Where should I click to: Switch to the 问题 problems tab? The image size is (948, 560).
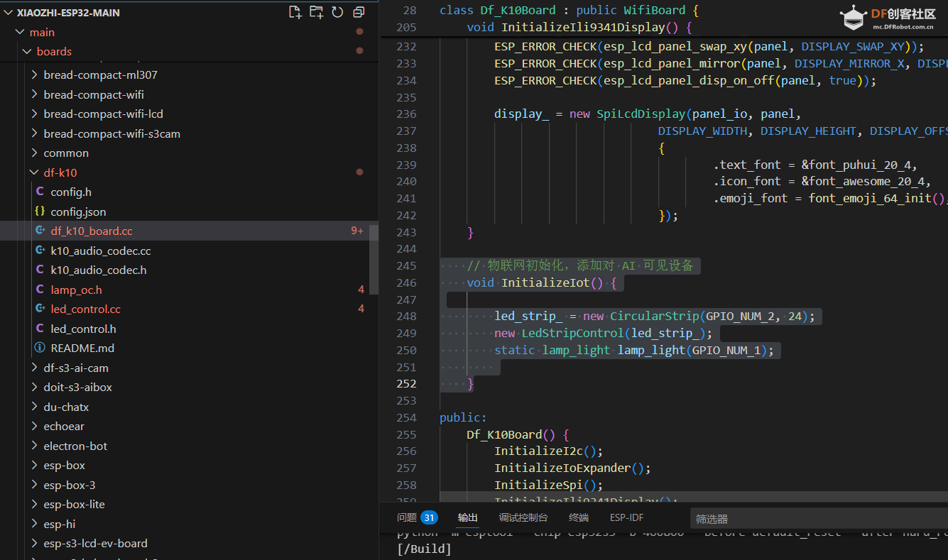[407, 517]
